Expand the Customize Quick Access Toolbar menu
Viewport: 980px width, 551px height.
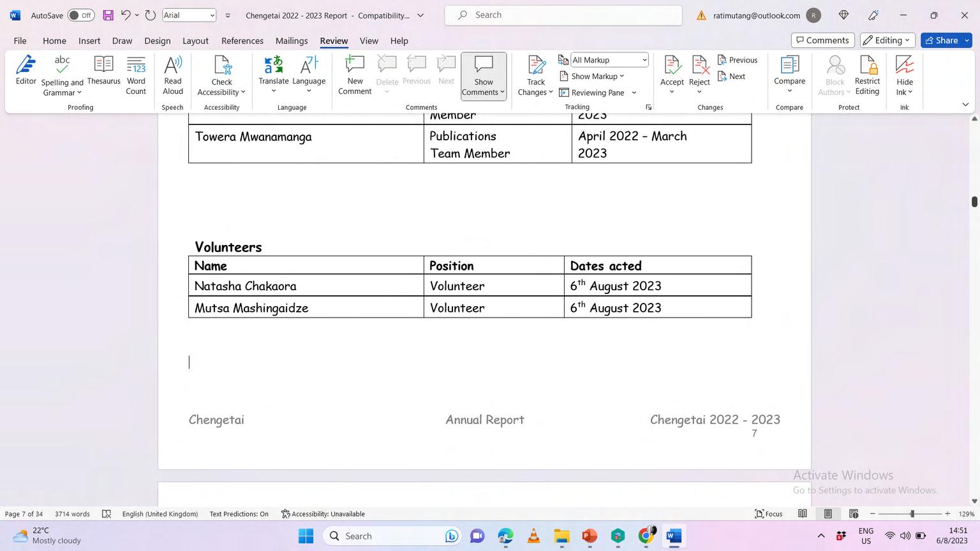coord(228,15)
